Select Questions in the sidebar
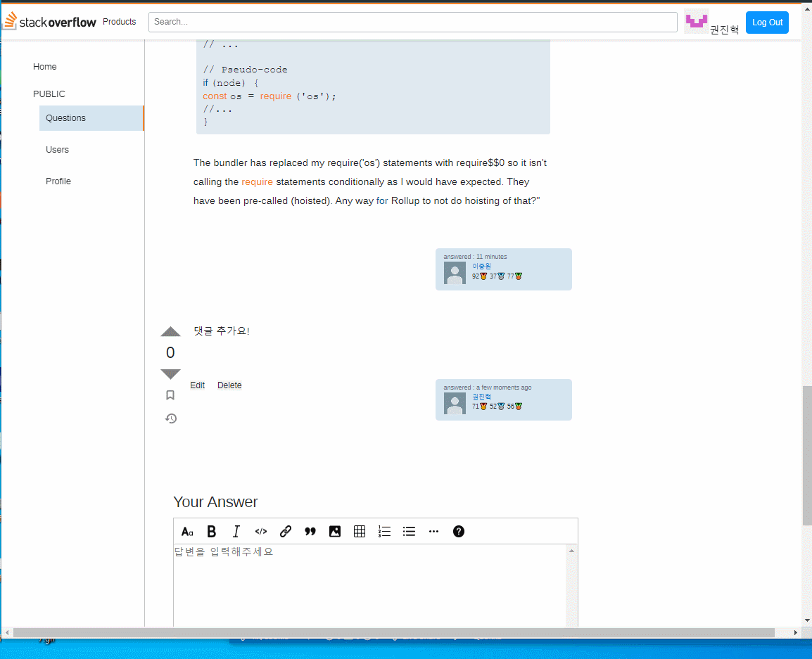 click(x=91, y=118)
